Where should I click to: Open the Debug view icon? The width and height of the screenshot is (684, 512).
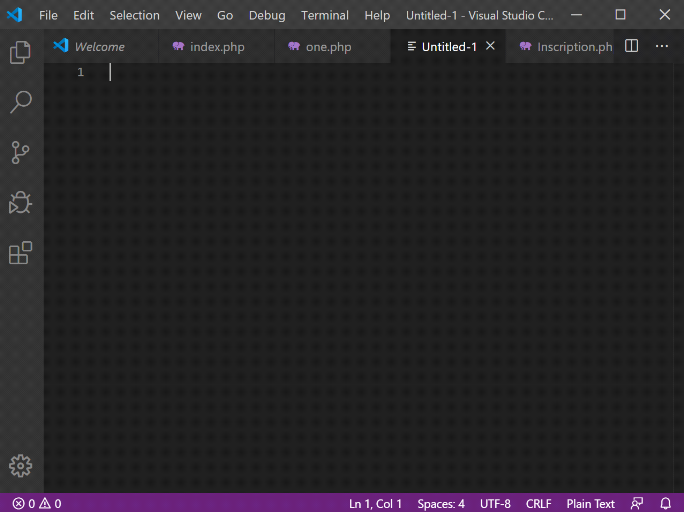20,203
